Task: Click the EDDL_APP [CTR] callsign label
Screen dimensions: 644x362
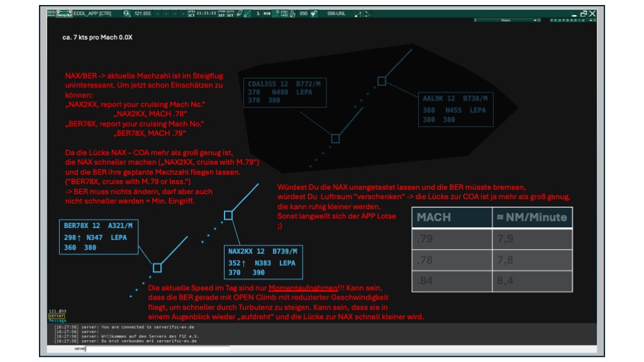Action: coord(92,14)
